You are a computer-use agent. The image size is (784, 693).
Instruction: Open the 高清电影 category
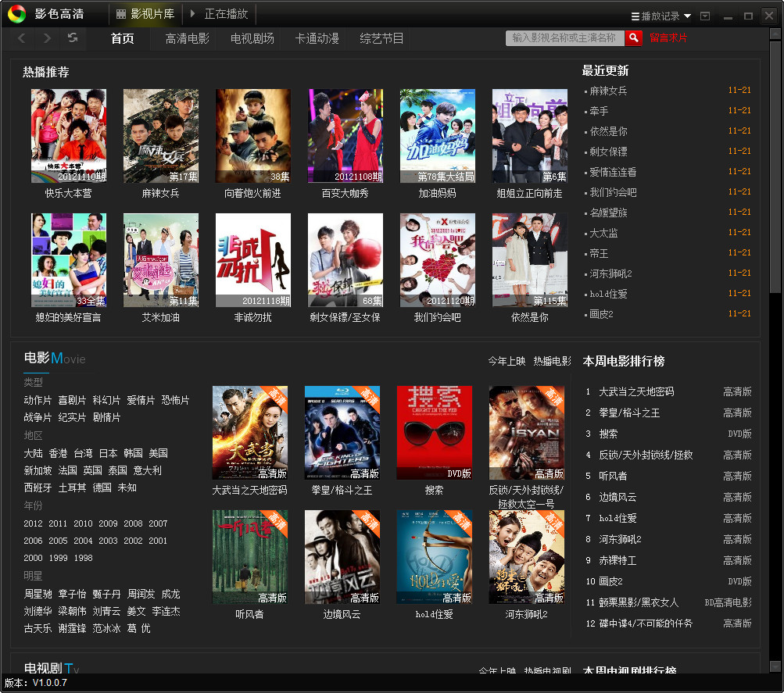(187, 38)
